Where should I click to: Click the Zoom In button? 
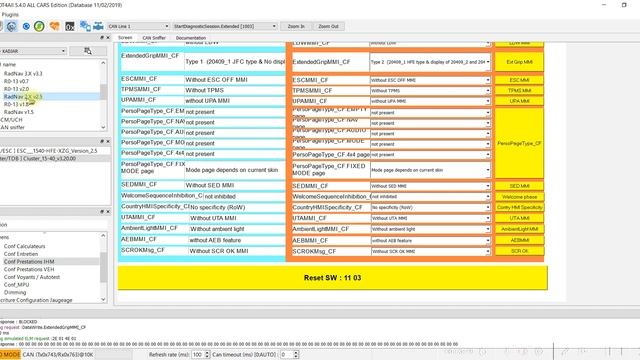pos(296,26)
